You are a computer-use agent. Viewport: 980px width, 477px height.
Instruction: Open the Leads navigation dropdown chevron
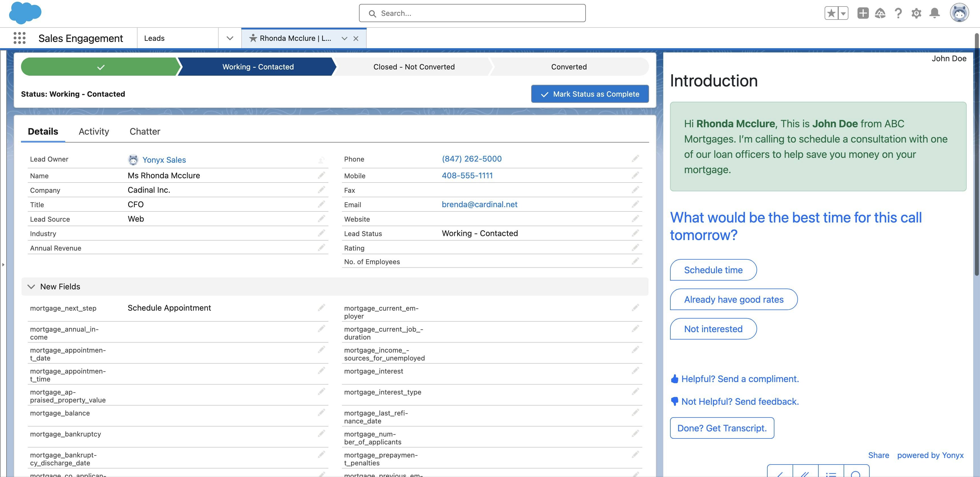[230, 38]
